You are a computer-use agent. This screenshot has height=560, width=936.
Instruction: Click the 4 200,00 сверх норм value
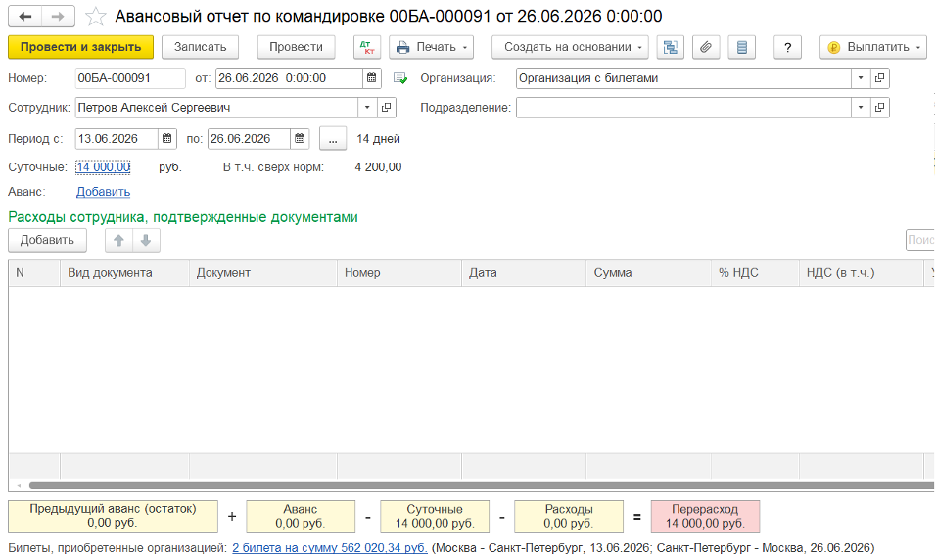379,167
